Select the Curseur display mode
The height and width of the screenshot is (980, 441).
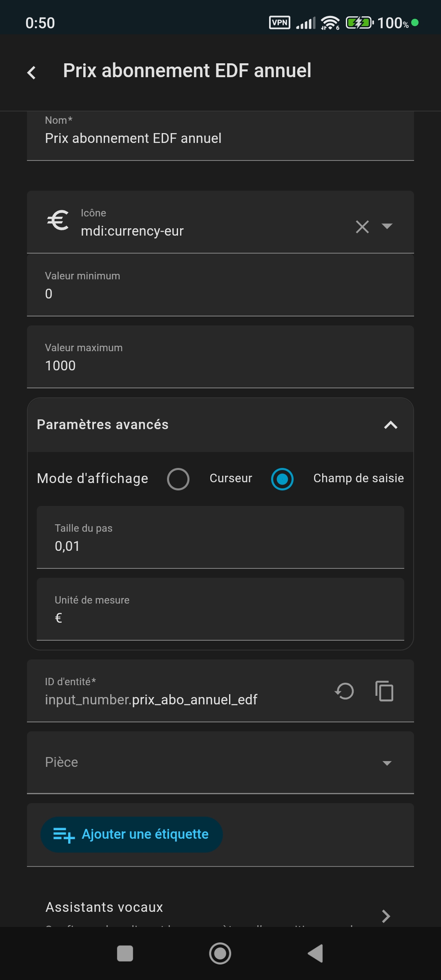178,479
